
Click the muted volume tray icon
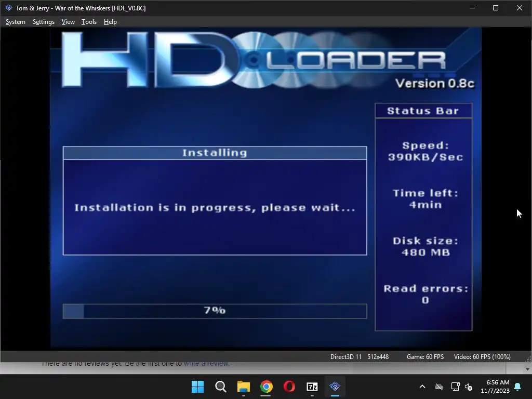click(469, 387)
